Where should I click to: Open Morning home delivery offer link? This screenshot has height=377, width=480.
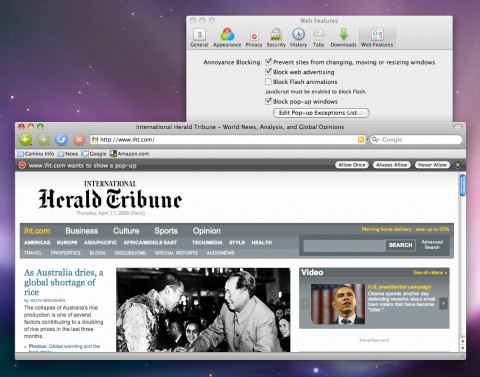click(x=405, y=229)
